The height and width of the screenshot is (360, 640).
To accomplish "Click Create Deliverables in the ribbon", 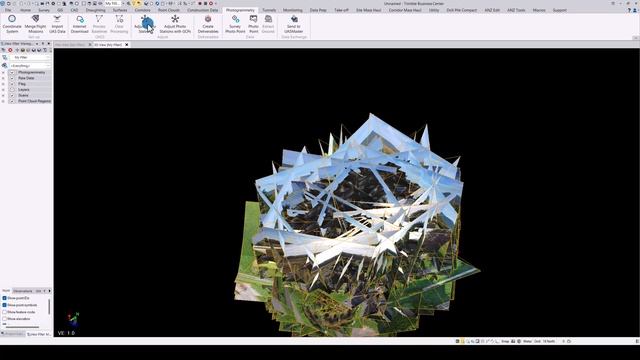I will [x=208, y=24].
